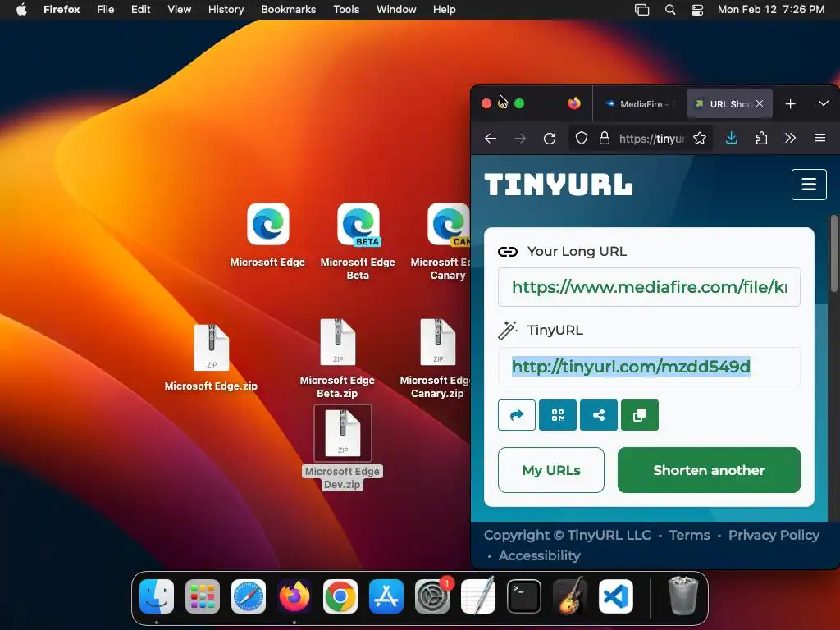Click the padlock site info icon
The height and width of the screenshot is (630, 840).
(x=605, y=139)
